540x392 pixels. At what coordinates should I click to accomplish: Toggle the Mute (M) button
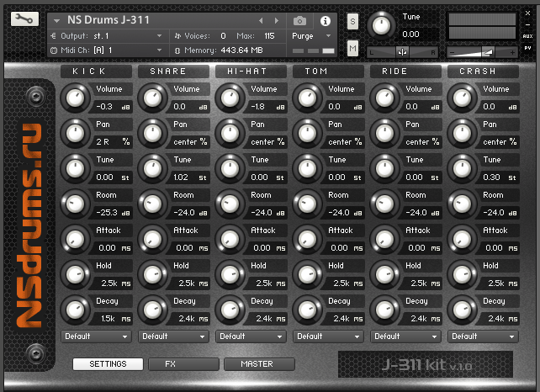352,50
